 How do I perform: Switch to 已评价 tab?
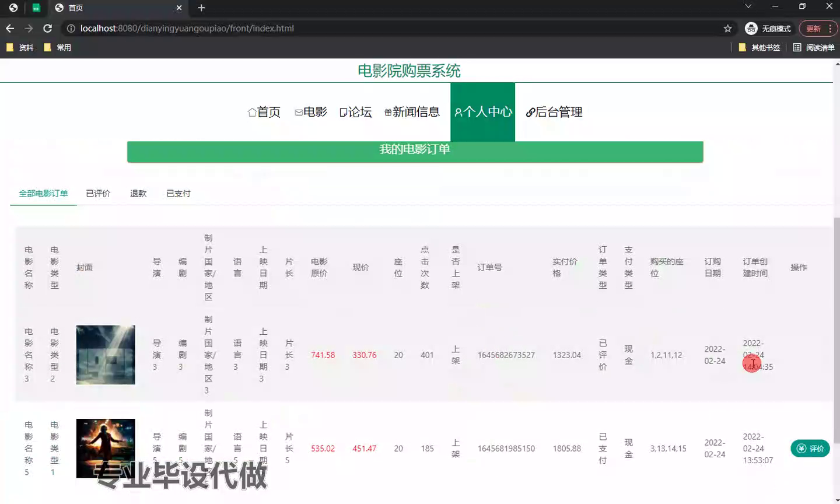click(98, 194)
